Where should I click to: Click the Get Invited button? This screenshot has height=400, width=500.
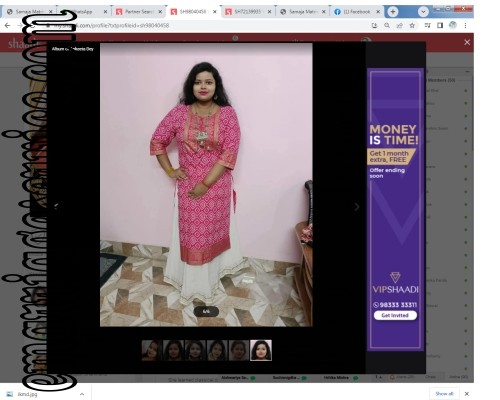[x=395, y=315]
